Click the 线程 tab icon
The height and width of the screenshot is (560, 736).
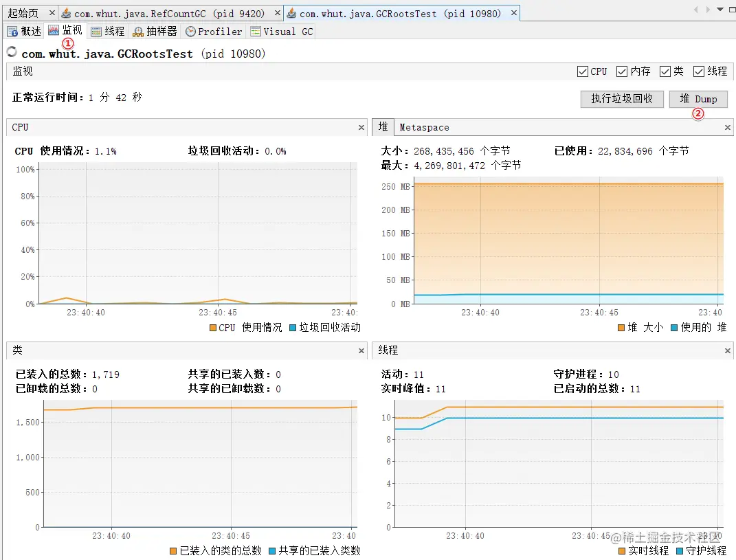click(96, 32)
